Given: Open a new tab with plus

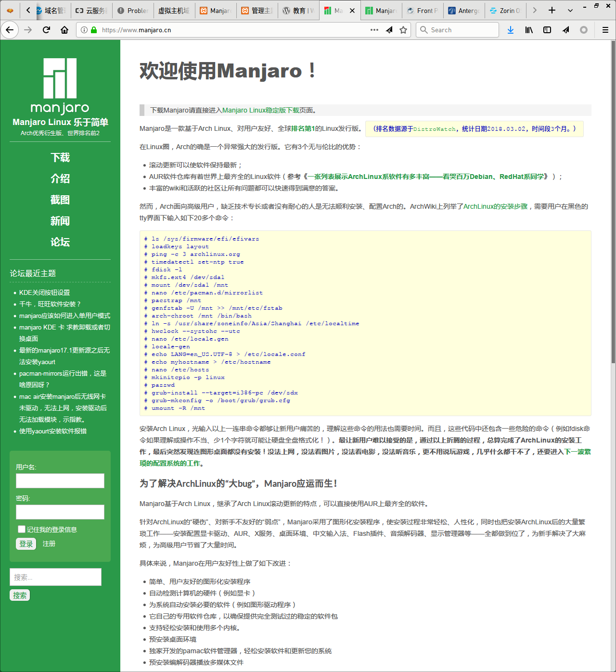Looking at the screenshot, I should click(x=552, y=10).
